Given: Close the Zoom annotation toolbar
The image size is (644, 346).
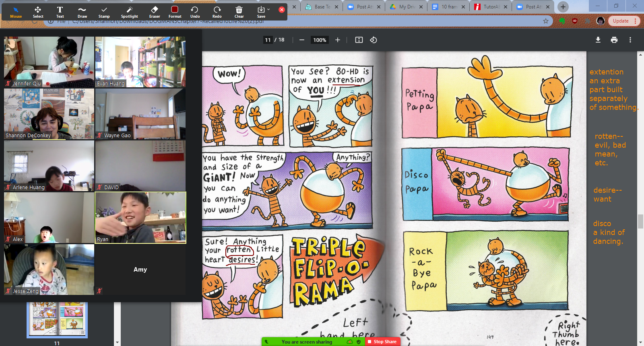Looking at the screenshot, I should pyautogui.click(x=282, y=10).
